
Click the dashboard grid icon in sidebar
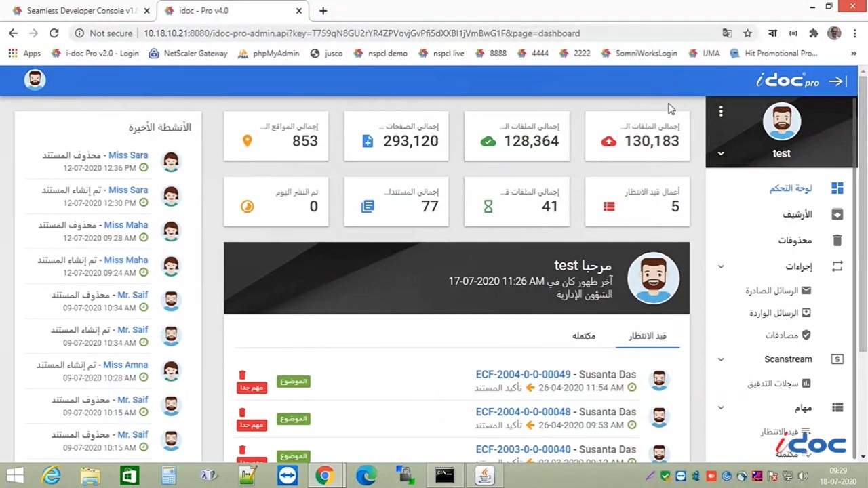click(x=837, y=188)
